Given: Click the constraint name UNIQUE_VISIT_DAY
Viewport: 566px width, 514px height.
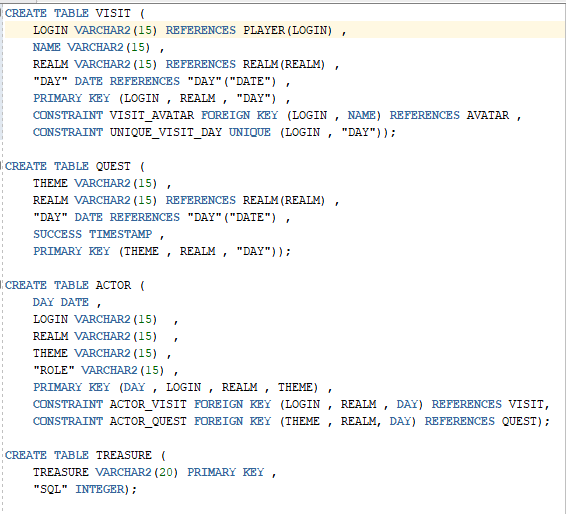Looking at the screenshot, I should (166, 132).
